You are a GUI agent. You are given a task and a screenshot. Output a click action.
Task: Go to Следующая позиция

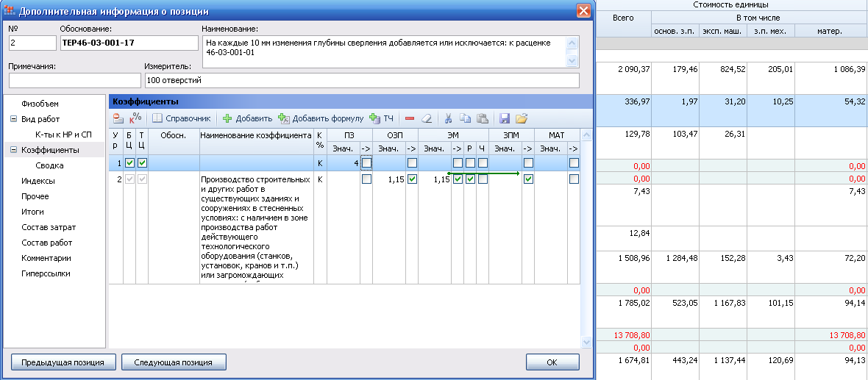click(174, 362)
